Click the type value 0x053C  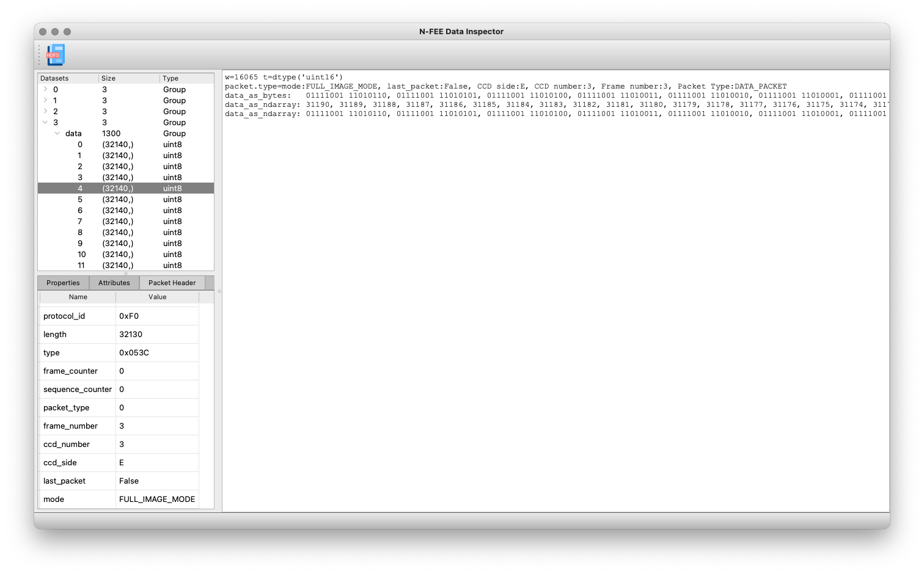click(134, 352)
